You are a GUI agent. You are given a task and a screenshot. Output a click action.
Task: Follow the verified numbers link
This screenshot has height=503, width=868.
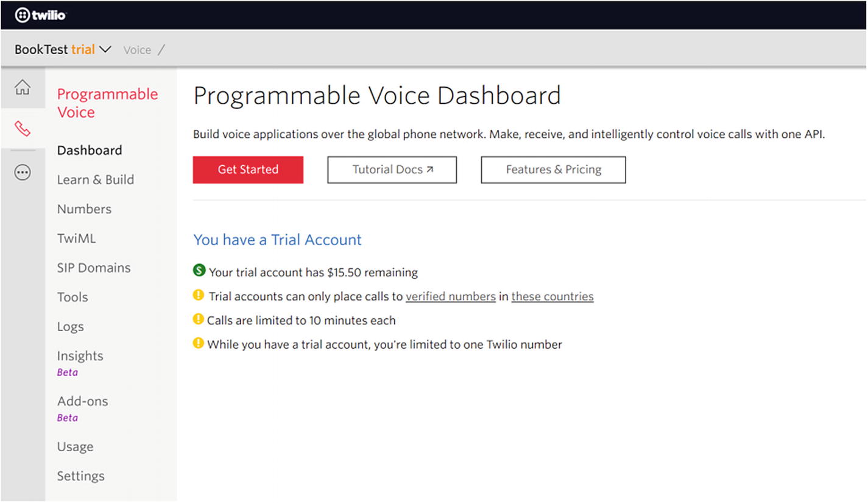(x=451, y=296)
